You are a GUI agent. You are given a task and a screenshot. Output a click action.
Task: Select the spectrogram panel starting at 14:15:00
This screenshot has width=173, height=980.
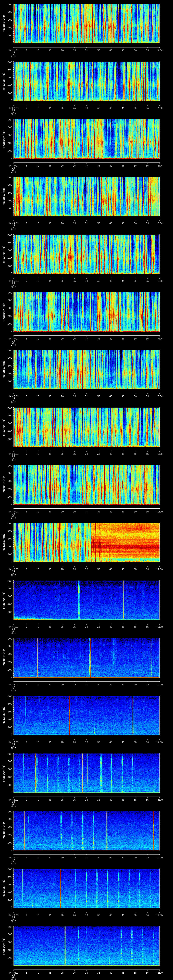[x=87, y=831]
